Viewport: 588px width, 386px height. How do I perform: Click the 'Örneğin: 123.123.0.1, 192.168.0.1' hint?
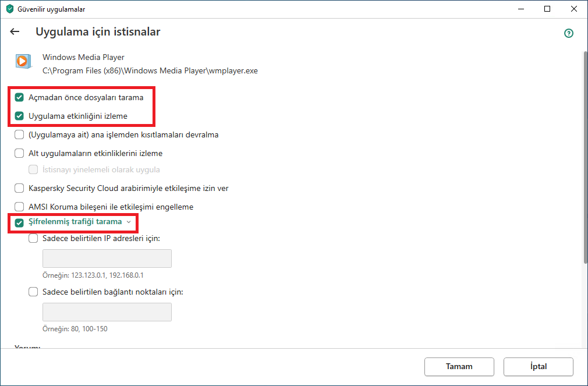(93, 275)
